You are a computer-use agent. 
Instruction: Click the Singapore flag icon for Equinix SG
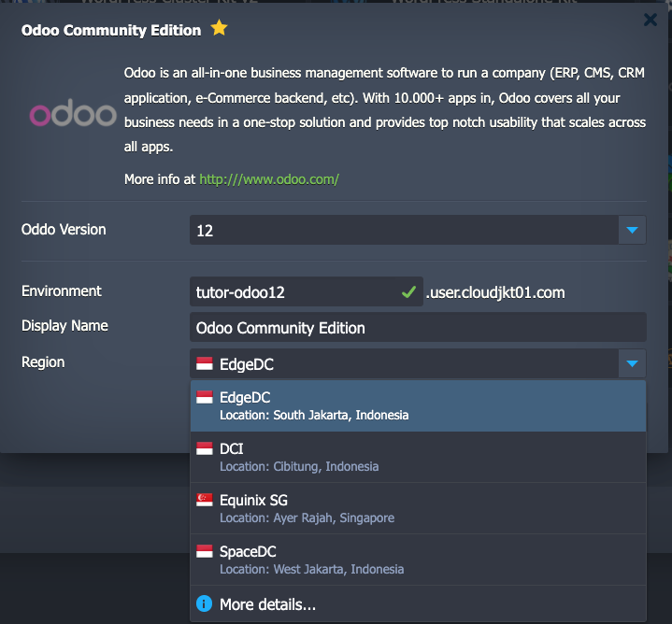[x=205, y=500]
